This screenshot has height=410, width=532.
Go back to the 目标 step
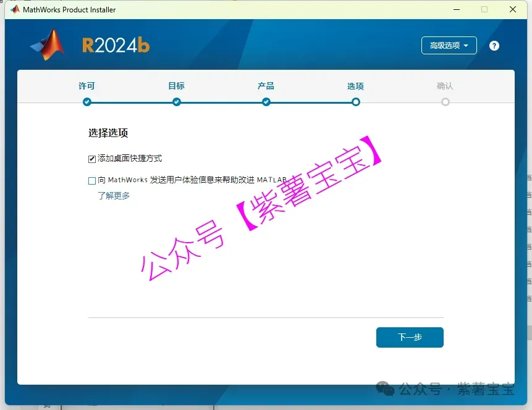tap(177, 86)
